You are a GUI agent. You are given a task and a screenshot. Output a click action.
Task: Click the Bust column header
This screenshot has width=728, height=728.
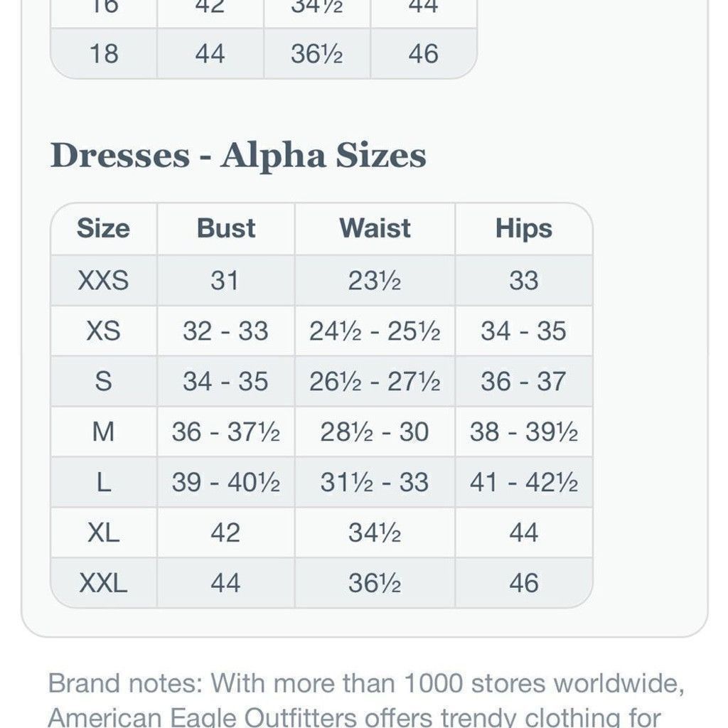coord(226,228)
